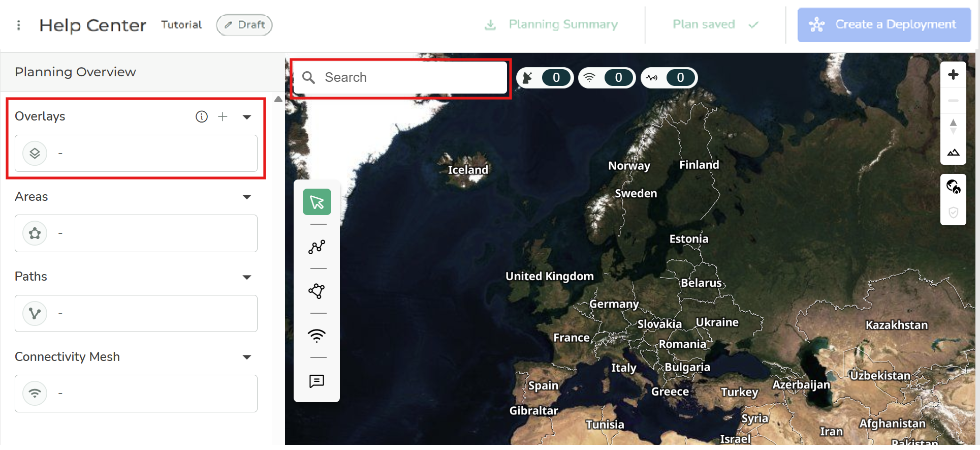Select the cursor pointer tool
This screenshot has width=980, height=450.
[317, 202]
